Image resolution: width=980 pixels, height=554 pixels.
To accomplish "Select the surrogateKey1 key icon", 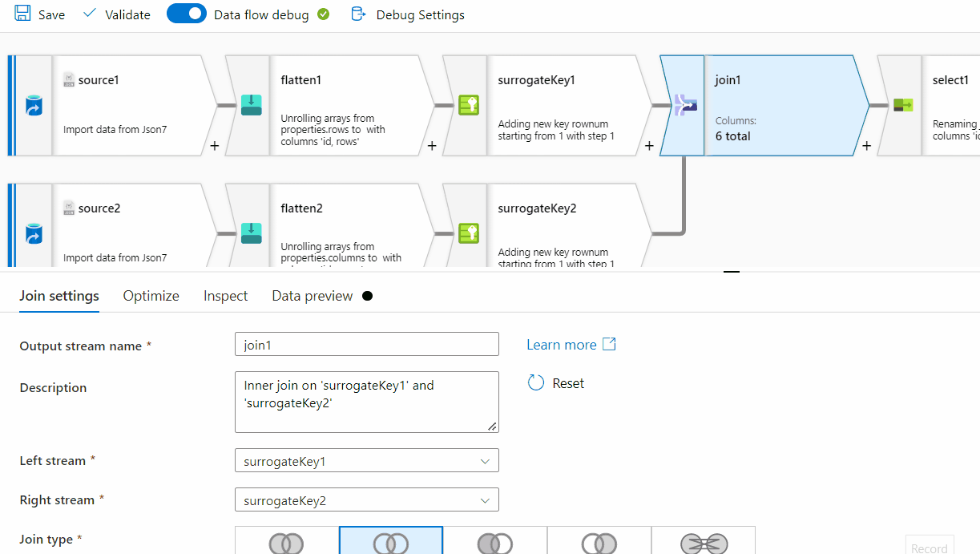I will tap(469, 105).
